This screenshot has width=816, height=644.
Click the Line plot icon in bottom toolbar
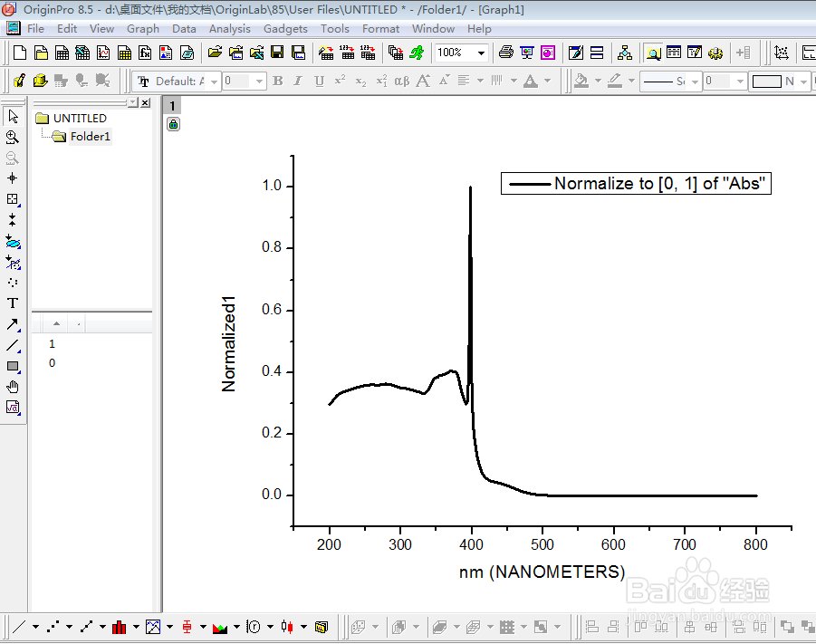[19, 627]
